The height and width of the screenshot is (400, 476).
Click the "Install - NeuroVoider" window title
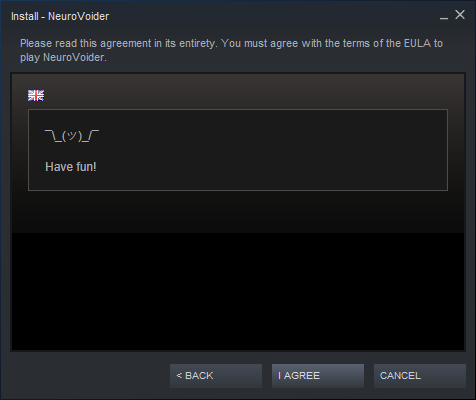tap(60, 16)
